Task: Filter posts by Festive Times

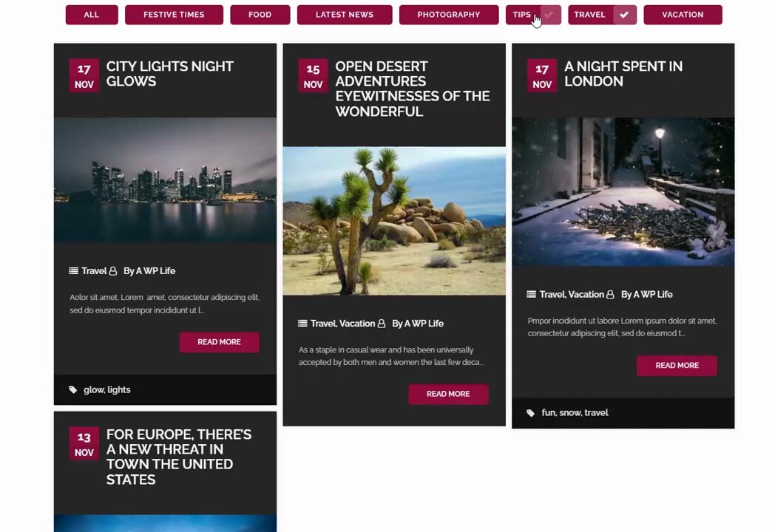Action: point(174,15)
